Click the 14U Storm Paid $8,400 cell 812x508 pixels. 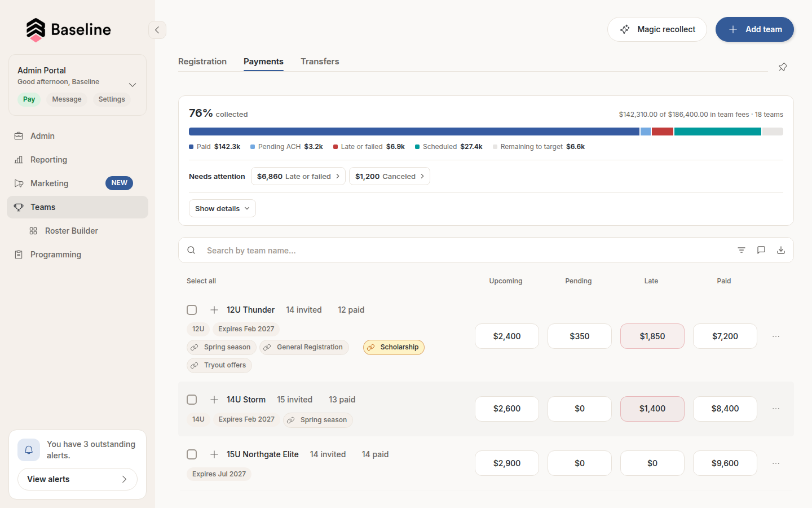click(725, 409)
